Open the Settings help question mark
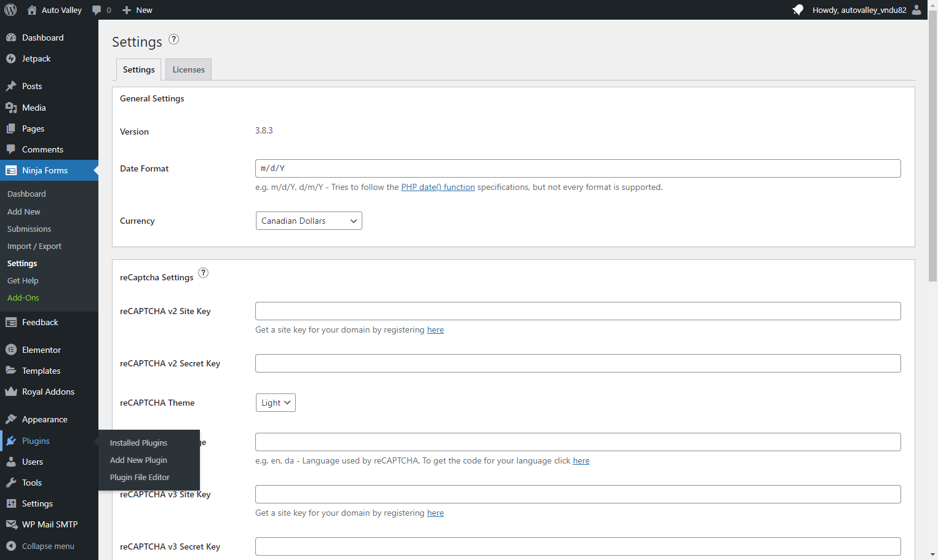Image resolution: width=938 pixels, height=560 pixels. [174, 39]
